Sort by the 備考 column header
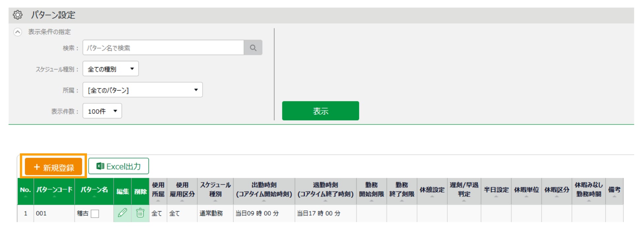This screenshot has width=644, height=233. [614, 191]
